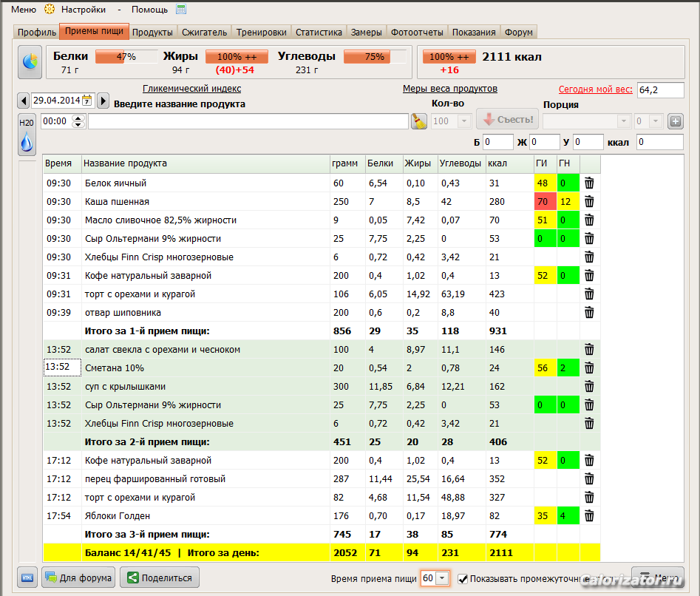Clear product name with broom icon

(x=419, y=121)
